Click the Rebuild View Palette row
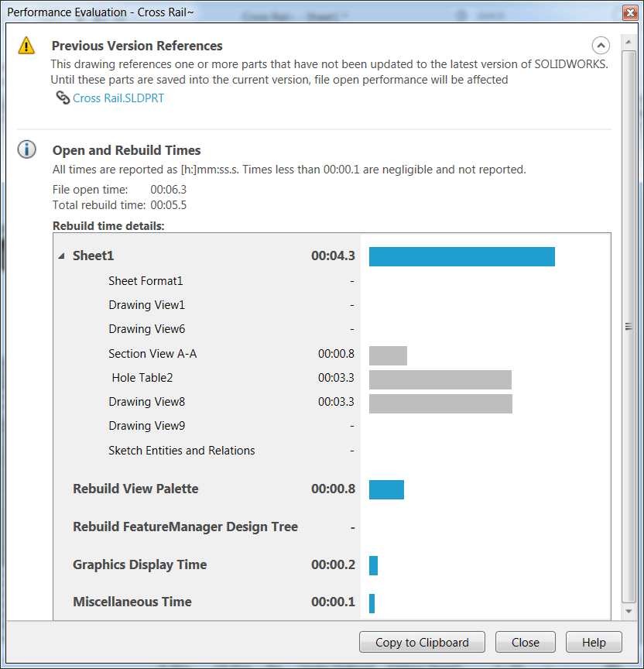This screenshot has height=669, width=644. coord(135,489)
